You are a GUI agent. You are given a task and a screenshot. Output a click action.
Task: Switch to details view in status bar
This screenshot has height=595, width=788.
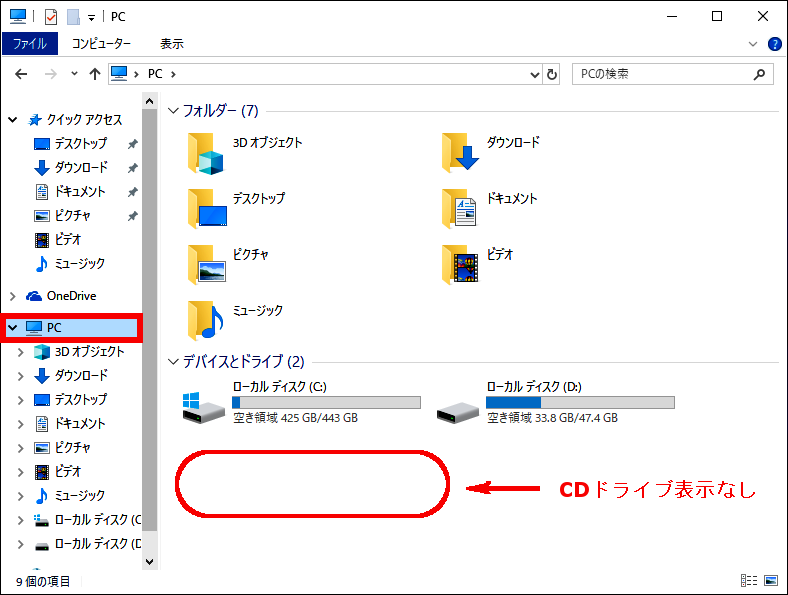tap(749, 580)
